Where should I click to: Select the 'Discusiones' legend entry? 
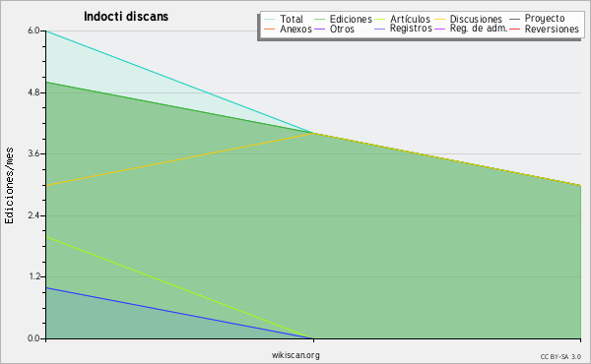(x=469, y=19)
